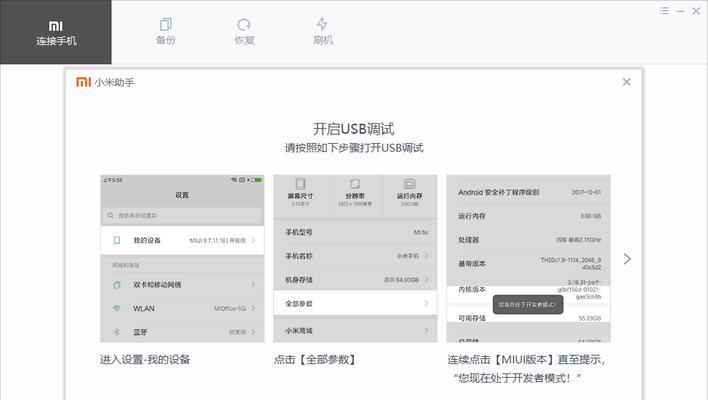Click the text “您现在处于开发者模式！”
Screen dimensions: 708x400
[x=517, y=378]
